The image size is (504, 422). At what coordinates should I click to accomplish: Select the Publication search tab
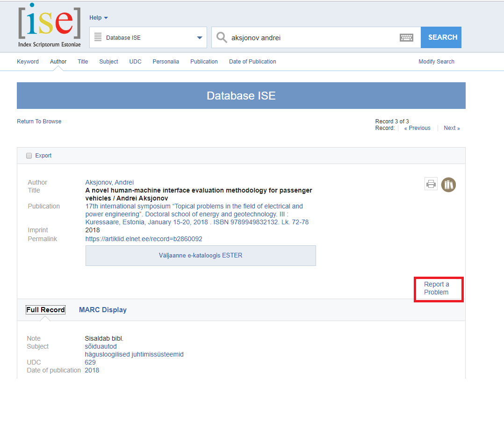204,61
